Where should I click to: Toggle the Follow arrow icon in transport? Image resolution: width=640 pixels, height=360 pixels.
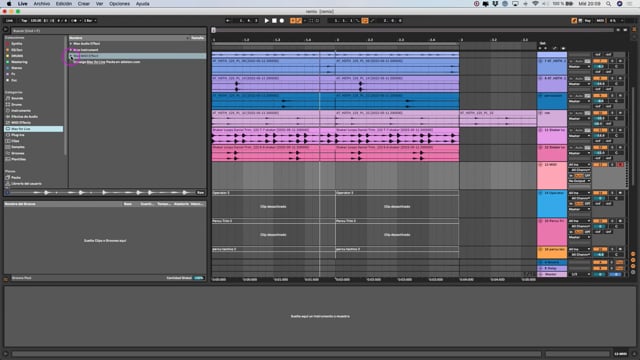[x=228, y=20]
